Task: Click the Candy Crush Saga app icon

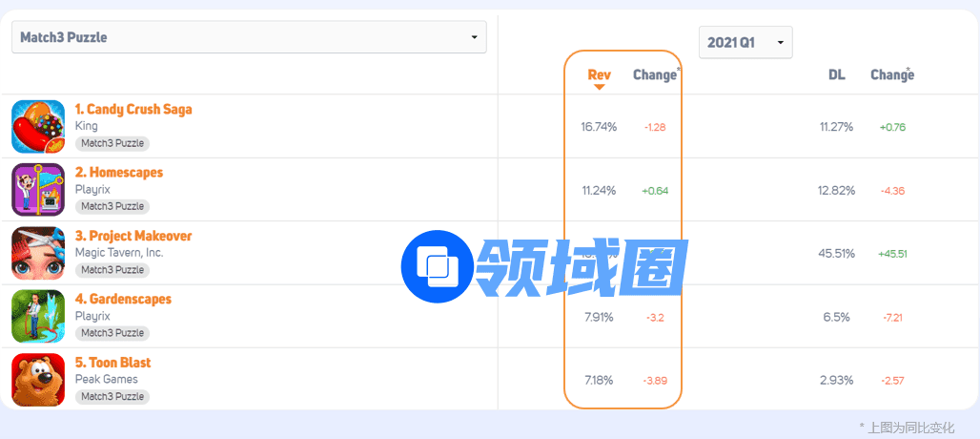Action: [x=38, y=126]
